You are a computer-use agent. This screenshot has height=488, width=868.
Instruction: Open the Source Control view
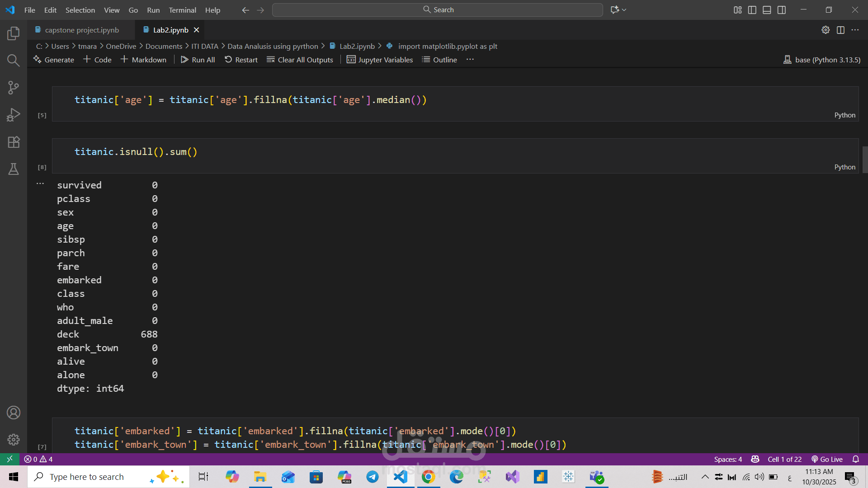[x=14, y=88]
